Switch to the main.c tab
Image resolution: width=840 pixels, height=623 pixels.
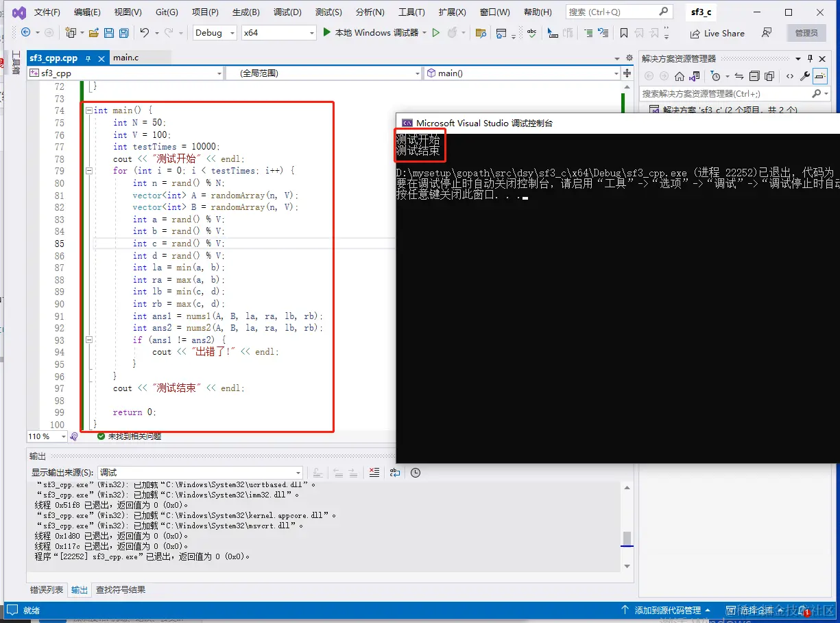126,58
